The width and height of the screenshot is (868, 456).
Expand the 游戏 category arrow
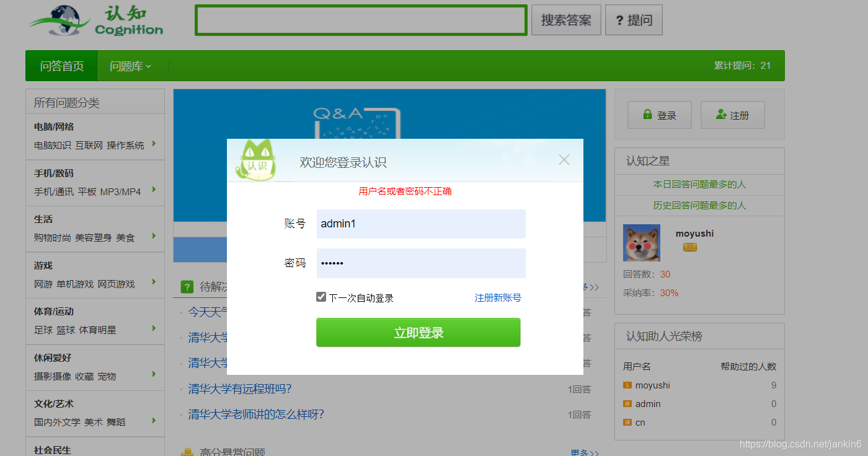154,282
